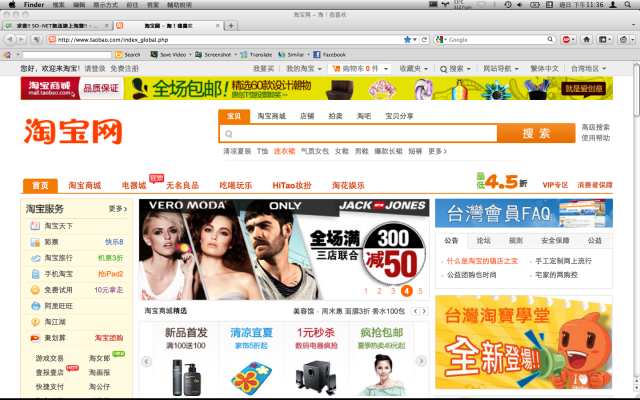Click the Translate toolbar button
The image size is (640, 400).
pos(257,54)
